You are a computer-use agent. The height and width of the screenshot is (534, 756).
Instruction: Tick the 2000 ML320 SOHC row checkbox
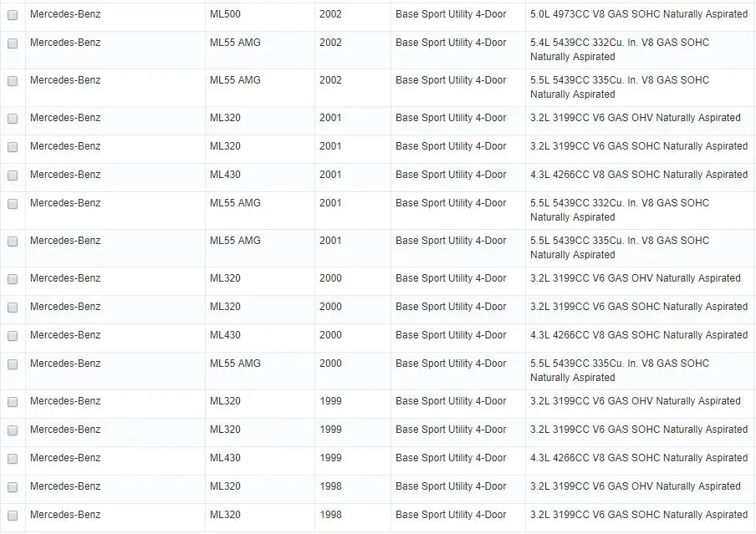point(13,308)
